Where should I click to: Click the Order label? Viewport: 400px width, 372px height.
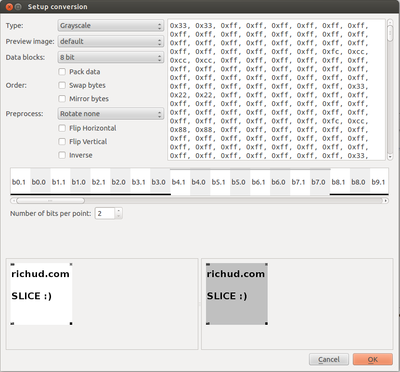16,85
